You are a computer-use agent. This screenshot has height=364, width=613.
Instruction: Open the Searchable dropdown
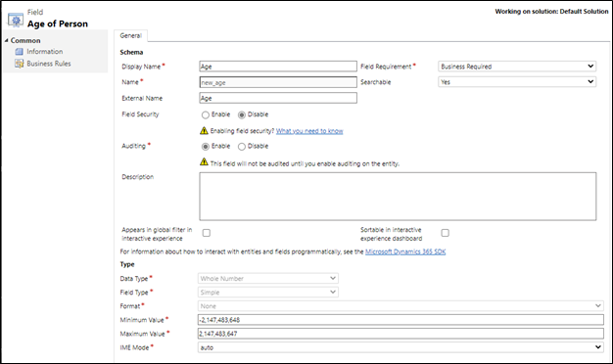517,82
